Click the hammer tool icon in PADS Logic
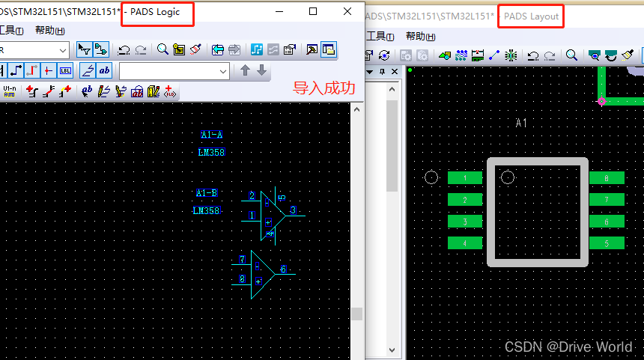 (x=312, y=49)
